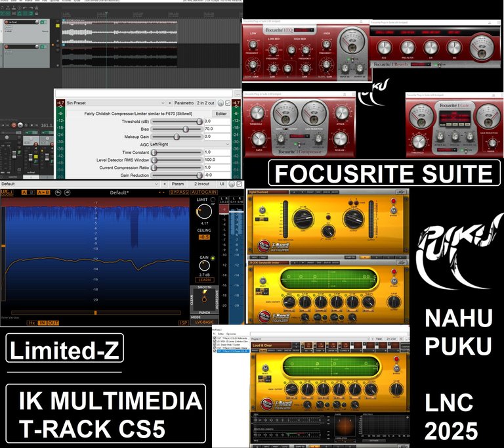Open the AGC 'Left/Right' dropdown
Image resolution: width=504 pixels, height=448 pixels.
point(190,144)
